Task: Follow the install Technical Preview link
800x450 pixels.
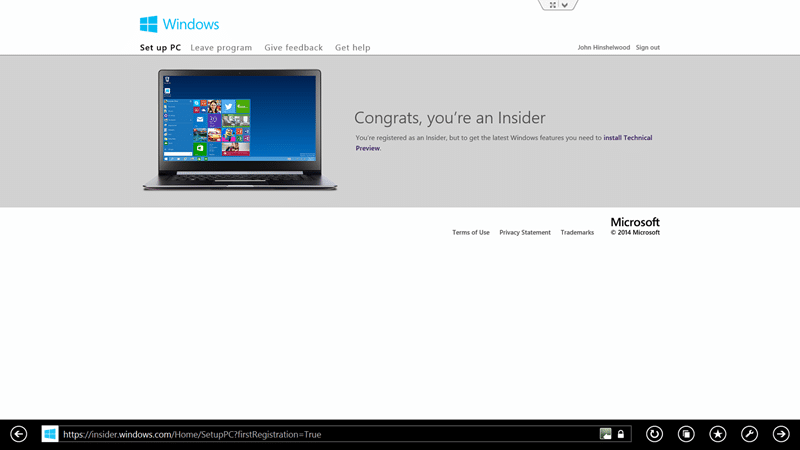Action: [x=628, y=138]
